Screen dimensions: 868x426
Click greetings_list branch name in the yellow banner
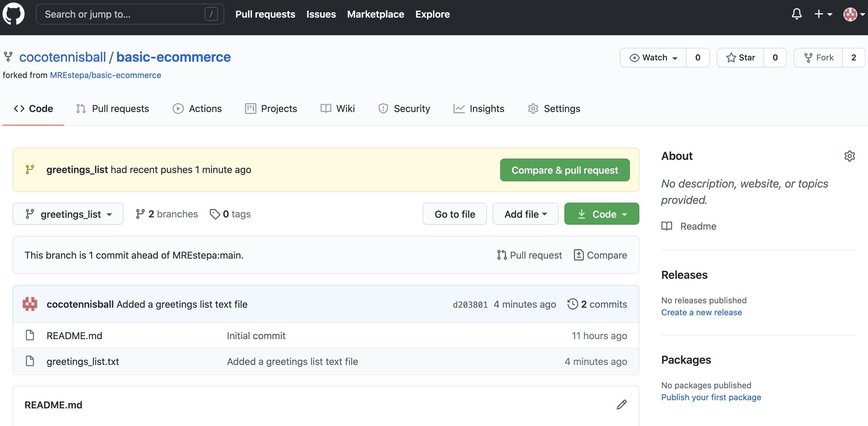tap(77, 170)
